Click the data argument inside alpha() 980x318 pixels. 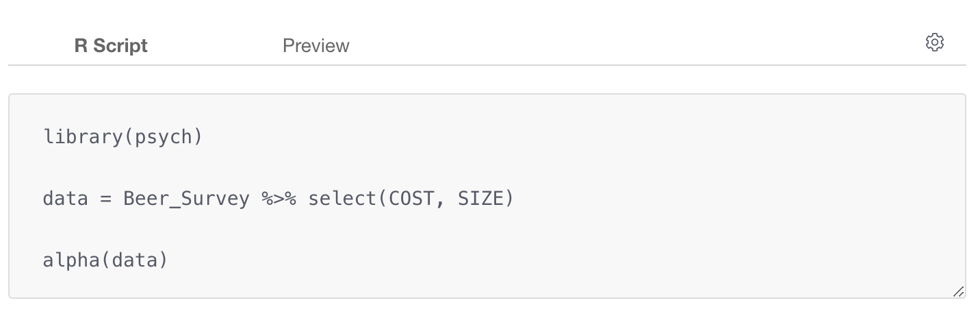pos(129,260)
